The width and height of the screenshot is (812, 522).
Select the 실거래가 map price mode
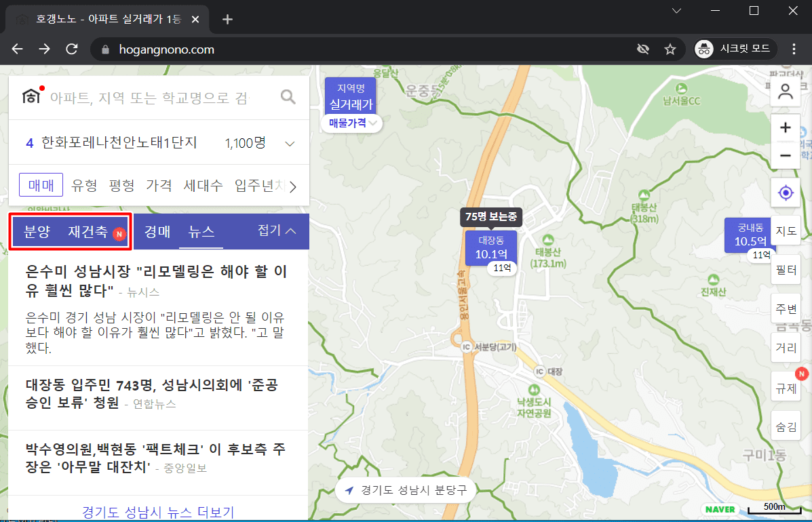click(x=351, y=96)
